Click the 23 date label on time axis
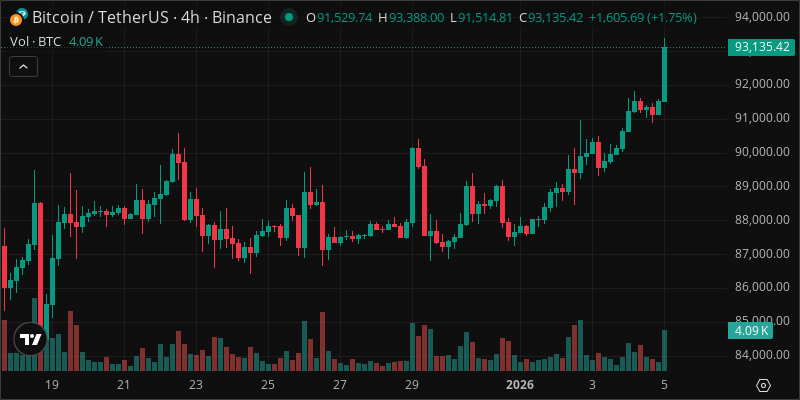 pyautogui.click(x=196, y=385)
